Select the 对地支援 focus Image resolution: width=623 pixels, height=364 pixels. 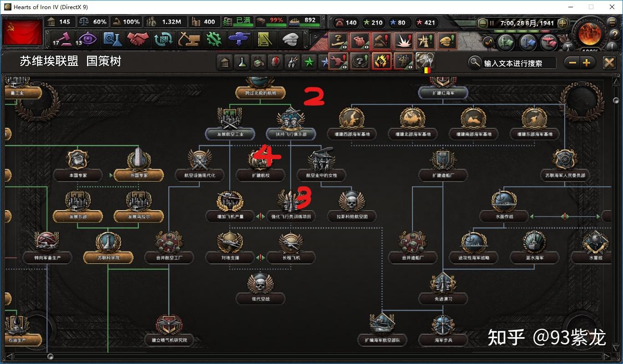tap(230, 248)
